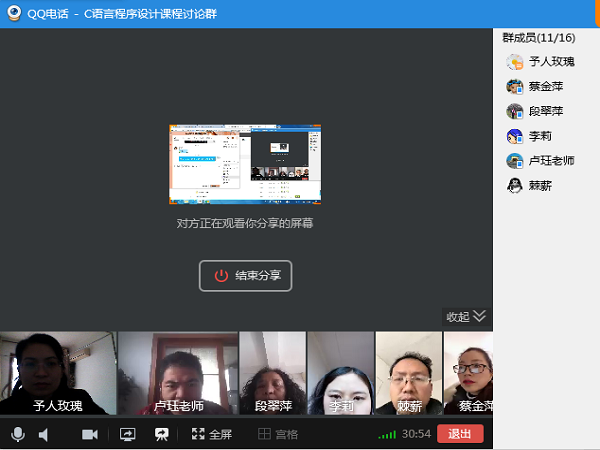The width and height of the screenshot is (600, 450).
Task: Switch to 宫格 grid layout
Action: 278,434
